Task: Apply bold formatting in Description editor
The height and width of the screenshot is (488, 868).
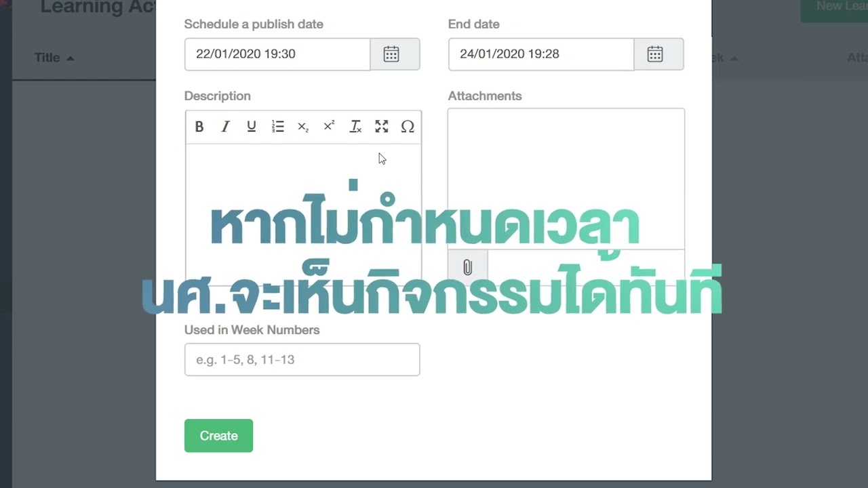Action: tap(199, 127)
